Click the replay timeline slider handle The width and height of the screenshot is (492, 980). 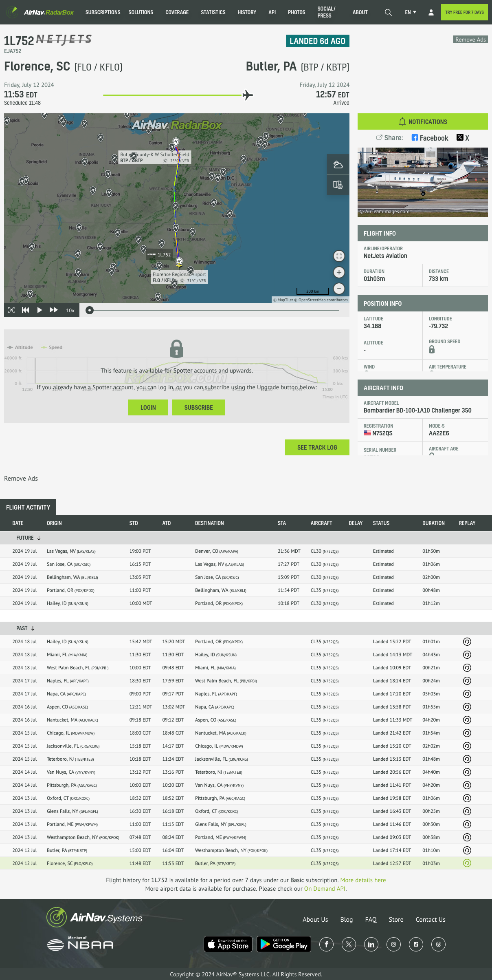click(x=90, y=310)
